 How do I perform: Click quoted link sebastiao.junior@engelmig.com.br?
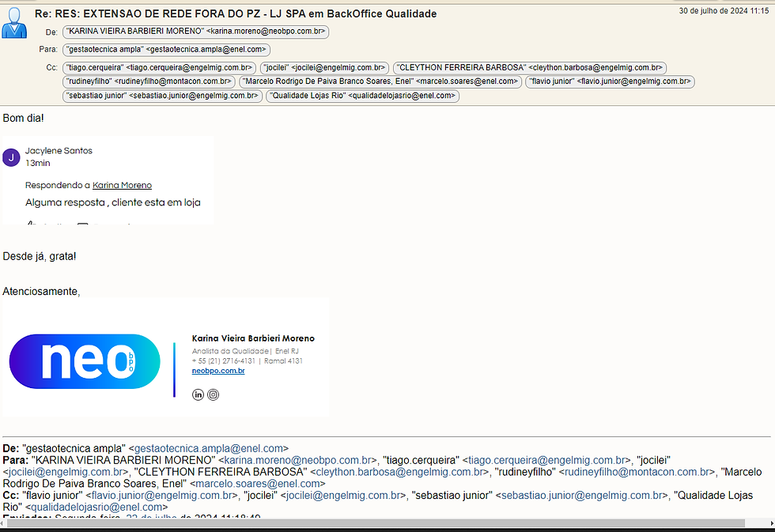[x=582, y=496]
